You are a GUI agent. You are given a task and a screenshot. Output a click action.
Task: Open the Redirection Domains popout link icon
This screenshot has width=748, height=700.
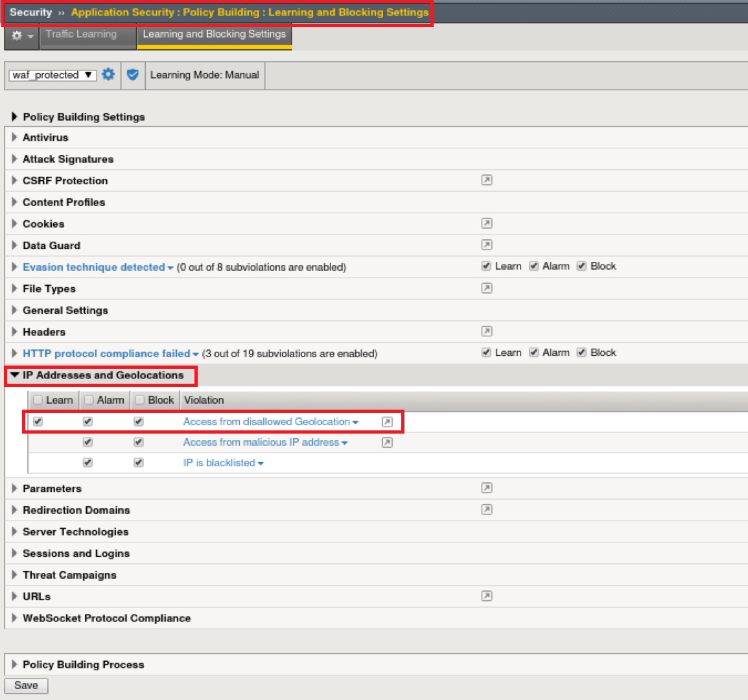(x=487, y=509)
